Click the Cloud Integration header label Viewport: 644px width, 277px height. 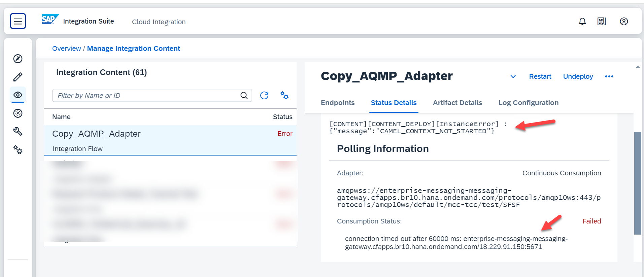coord(159,22)
